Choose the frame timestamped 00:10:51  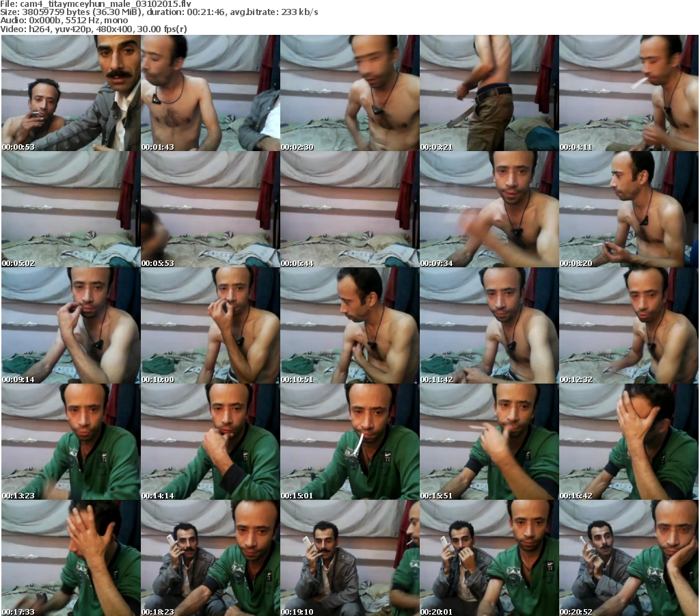(x=349, y=325)
